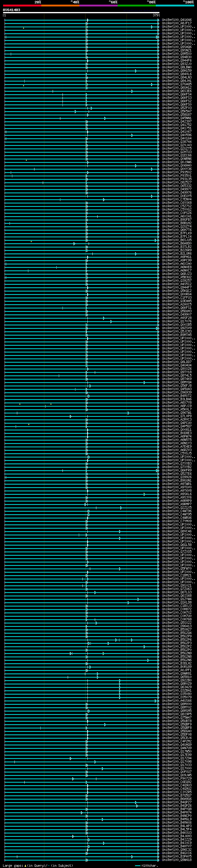Select the UniRef100_A4US66 label

(x=177, y=700)
